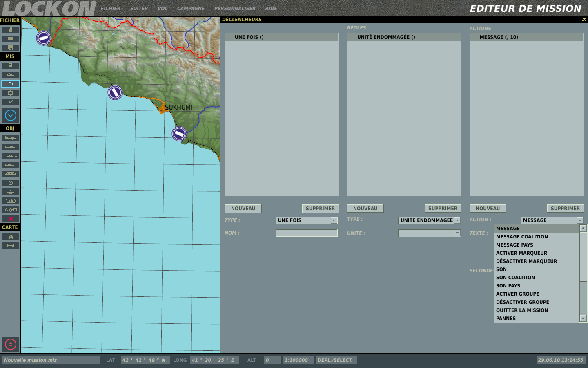Select the ship object tool
The width and height of the screenshot is (588, 368).
11,156
